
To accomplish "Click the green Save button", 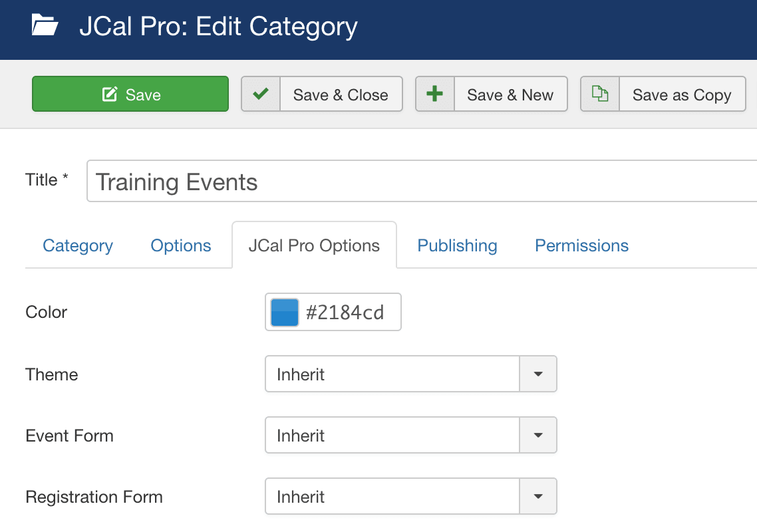I will click(130, 94).
